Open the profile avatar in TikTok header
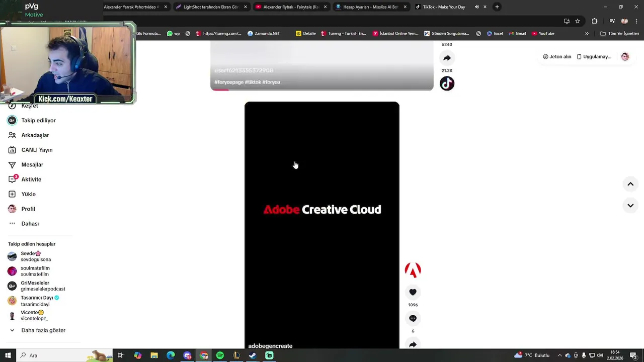 click(x=625, y=57)
